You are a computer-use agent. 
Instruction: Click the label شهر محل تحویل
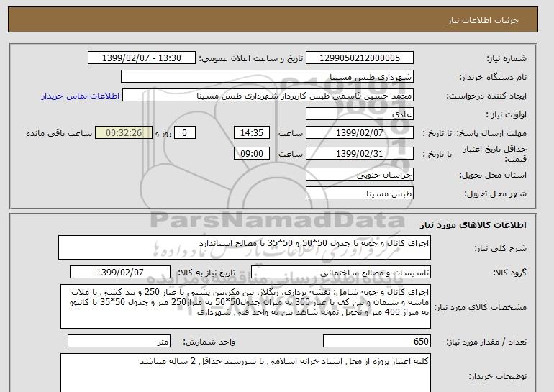pyautogui.click(x=495, y=193)
